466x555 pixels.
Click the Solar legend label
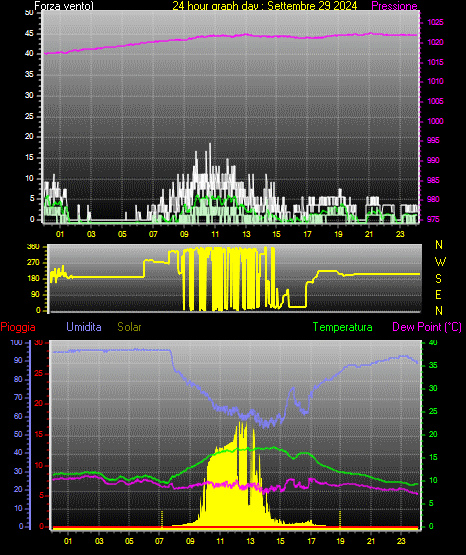tap(129, 327)
